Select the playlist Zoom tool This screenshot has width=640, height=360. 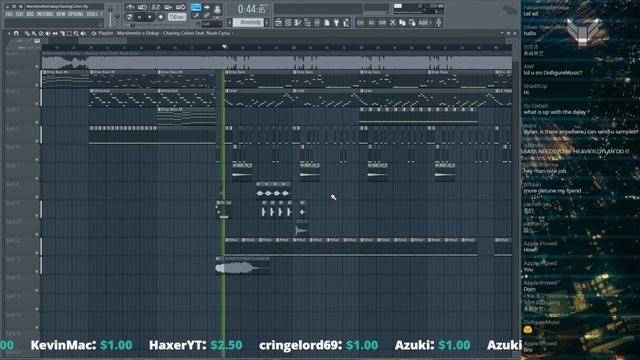[x=76, y=33]
